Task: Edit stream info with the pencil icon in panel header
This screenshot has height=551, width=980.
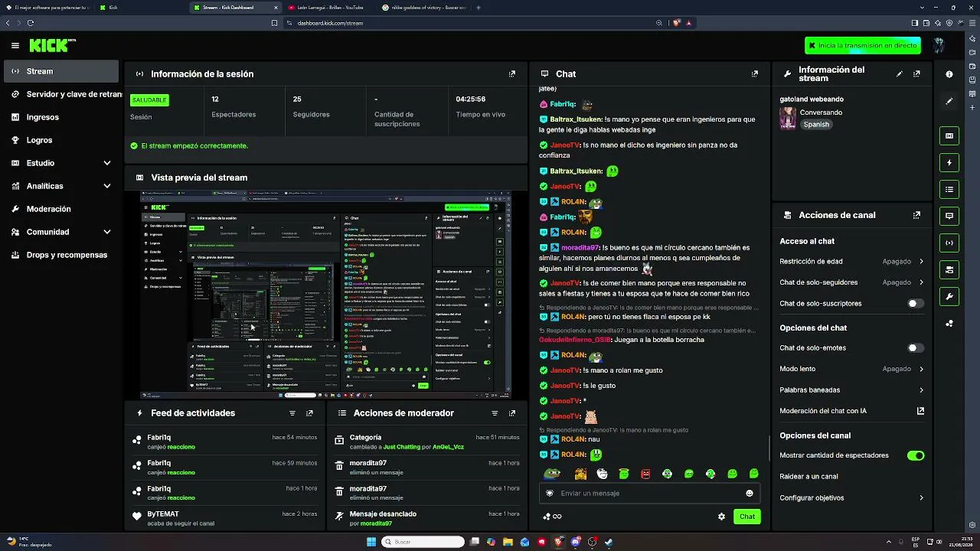Action: 900,74
